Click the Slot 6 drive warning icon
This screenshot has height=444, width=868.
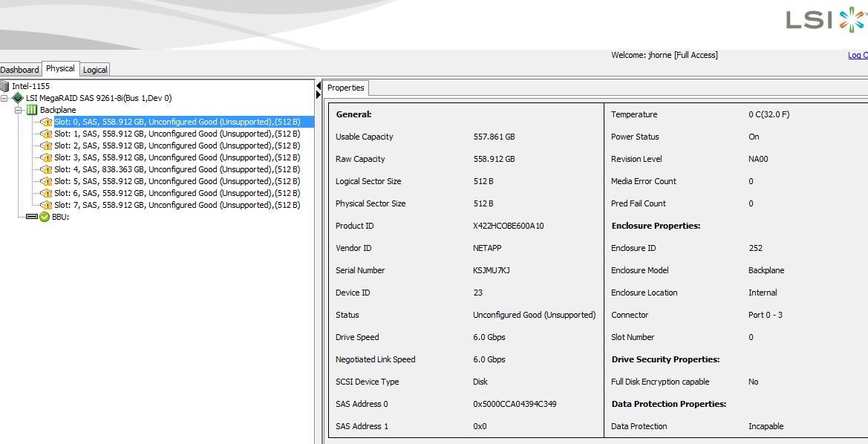(46, 193)
